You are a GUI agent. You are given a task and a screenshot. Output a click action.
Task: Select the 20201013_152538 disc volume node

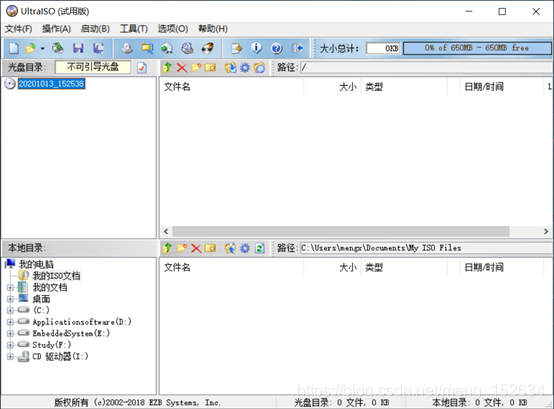[x=52, y=84]
